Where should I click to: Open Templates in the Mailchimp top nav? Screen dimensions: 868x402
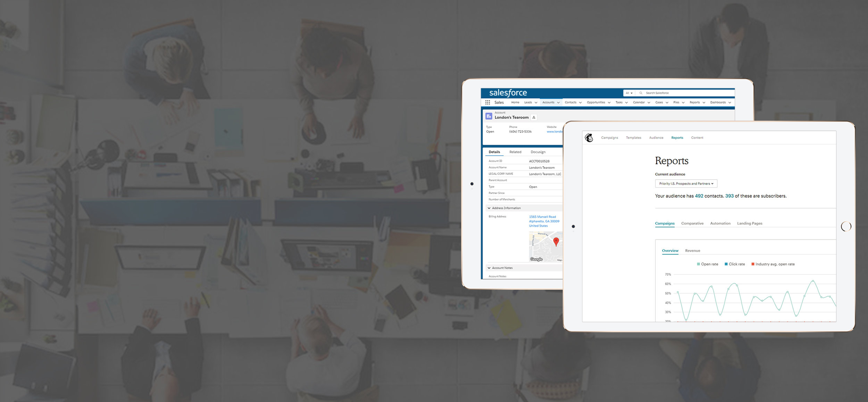[633, 138]
